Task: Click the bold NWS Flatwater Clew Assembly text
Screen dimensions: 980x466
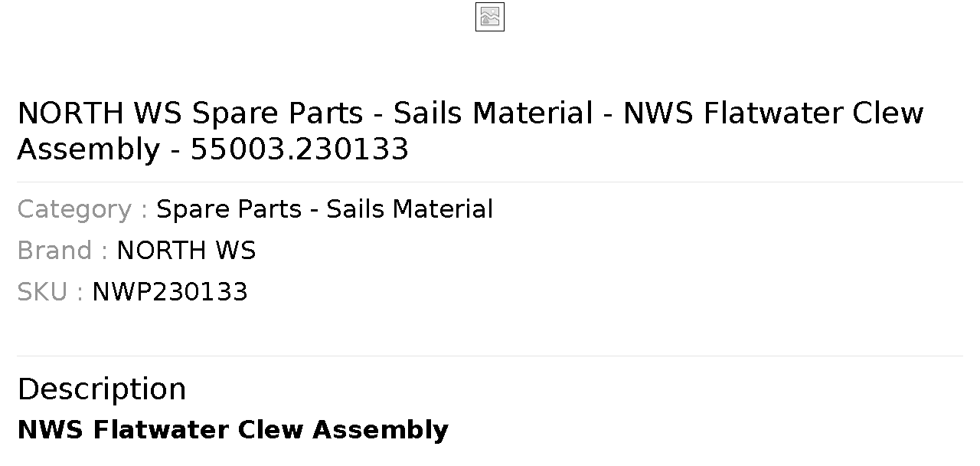Action: coord(233,430)
